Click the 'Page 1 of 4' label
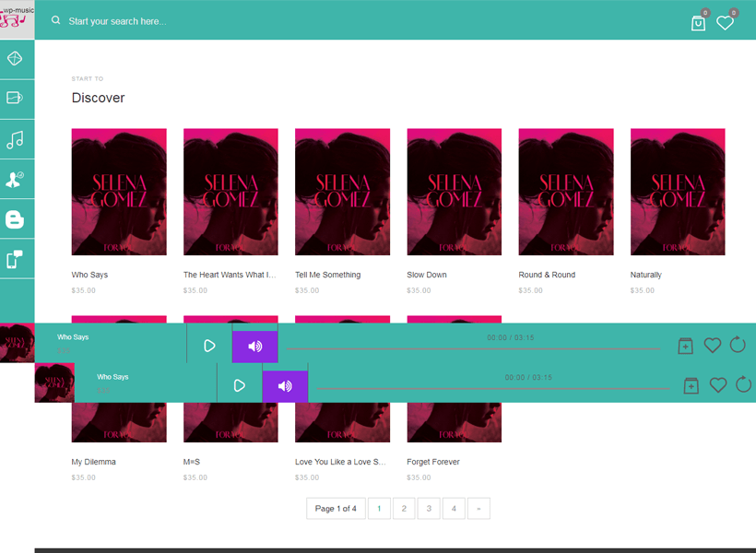 (336, 508)
